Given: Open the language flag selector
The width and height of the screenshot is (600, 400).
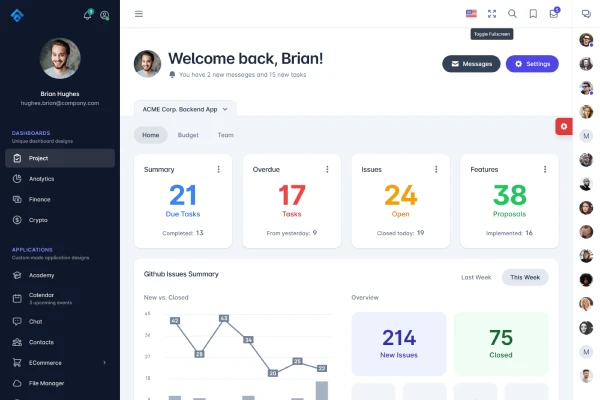Looking at the screenshot, I should tap(471, 14).
